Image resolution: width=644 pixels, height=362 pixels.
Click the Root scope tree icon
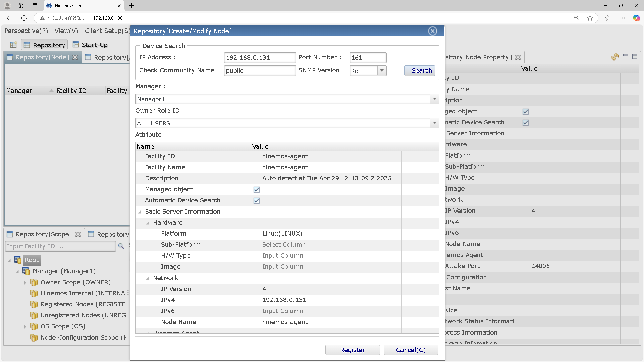coord(17,260)
